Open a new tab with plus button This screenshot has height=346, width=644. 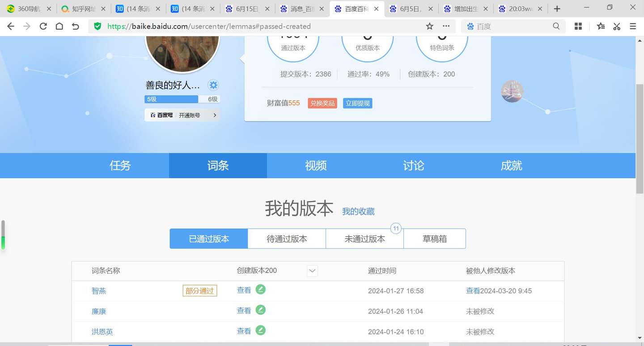pyautogui.click(x=557, y=9)
